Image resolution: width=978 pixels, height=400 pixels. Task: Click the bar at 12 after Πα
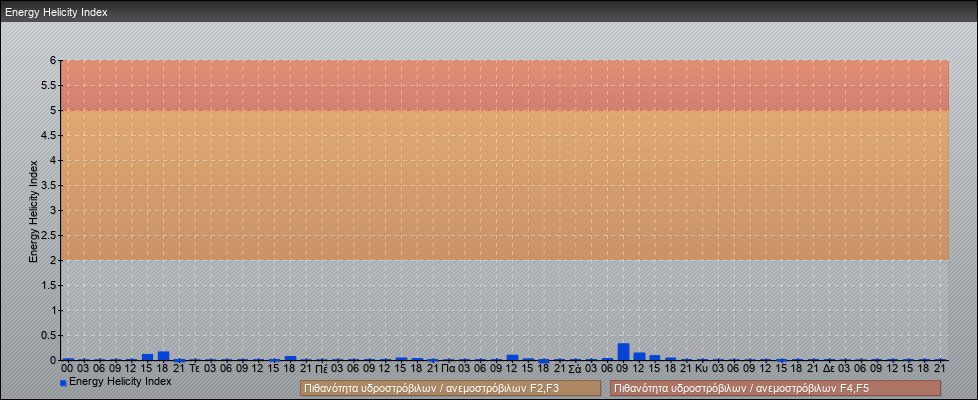[x=512, y=358]
